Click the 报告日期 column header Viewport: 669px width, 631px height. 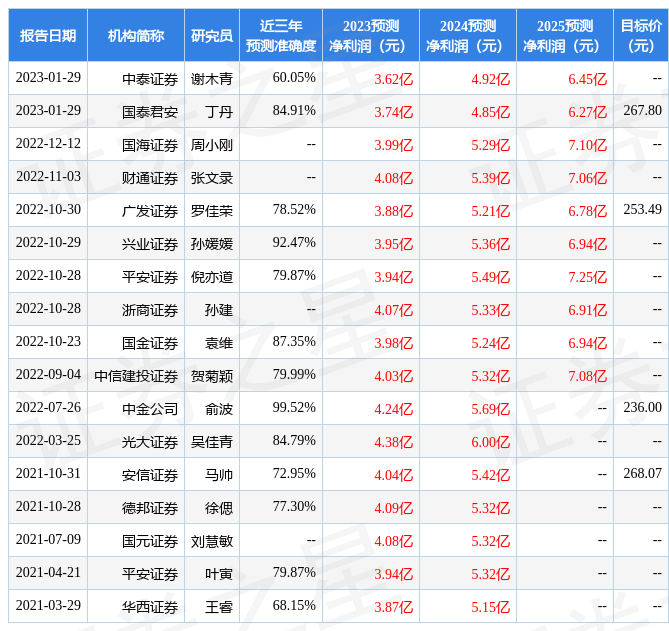pyautogui.click(x=48, y=36)
